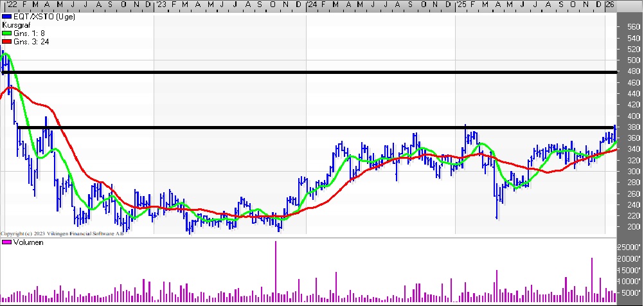Click the Vikingen Financial Software copyright text
Image resolution: width=644 pixels, height=306 pixels.
[62, 233]
